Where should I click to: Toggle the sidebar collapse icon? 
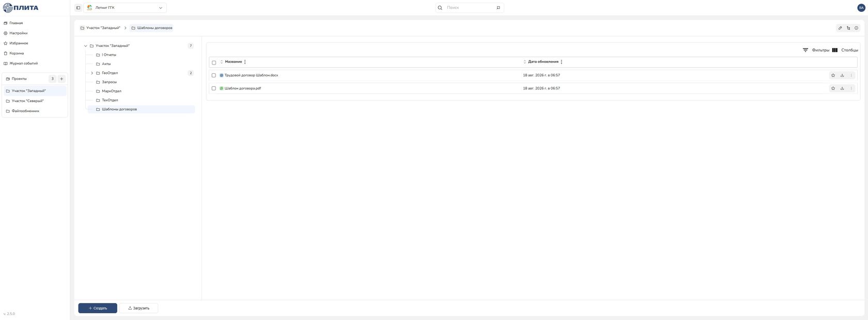tap(79, 8)
